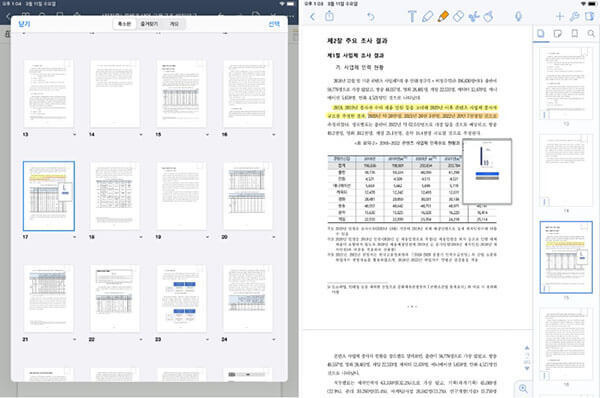600x398 pixels.
Task: Open the dropdown arrow under page 15
Action: pyautogui.click(x=207, y=134)
